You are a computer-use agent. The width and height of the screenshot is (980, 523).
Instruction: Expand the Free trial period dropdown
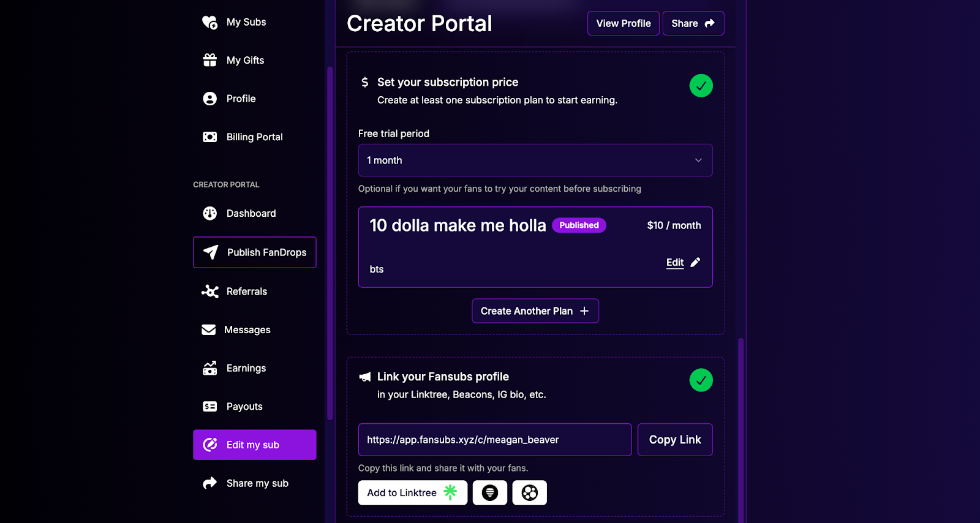tap(535, 160)
